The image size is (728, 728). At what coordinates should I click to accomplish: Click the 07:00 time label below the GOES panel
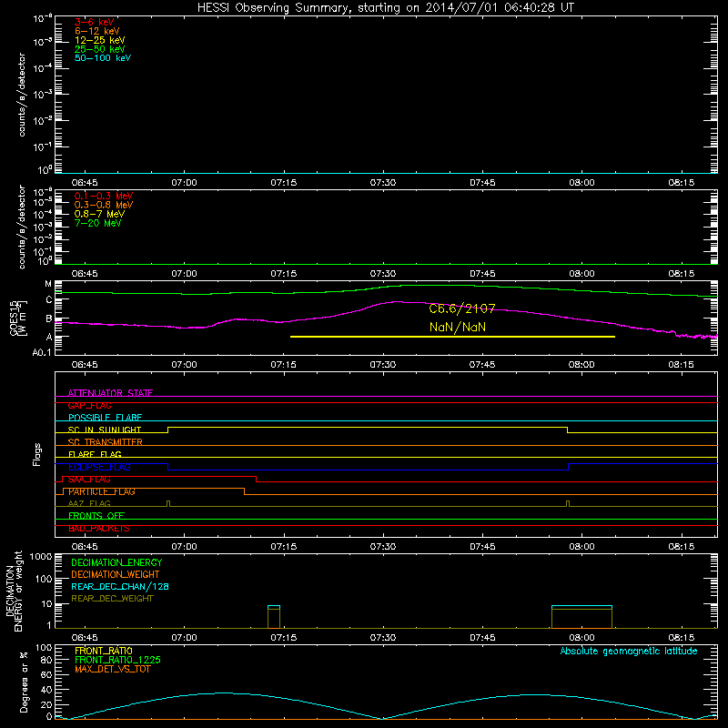[184, 365]
